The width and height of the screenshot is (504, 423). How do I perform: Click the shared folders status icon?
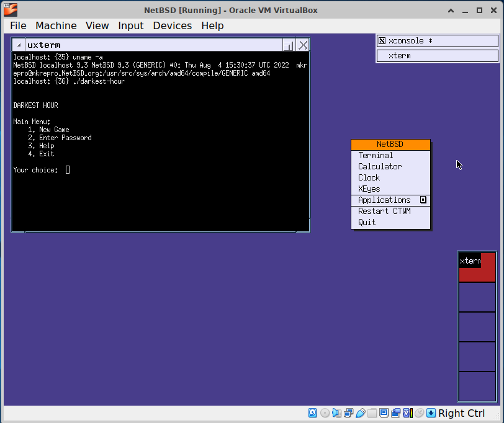372,413
